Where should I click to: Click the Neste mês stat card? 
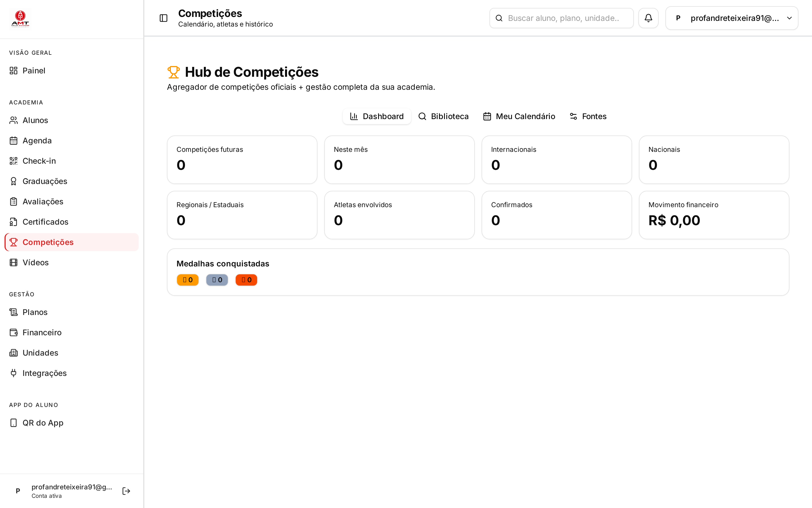tap(399, 159)
